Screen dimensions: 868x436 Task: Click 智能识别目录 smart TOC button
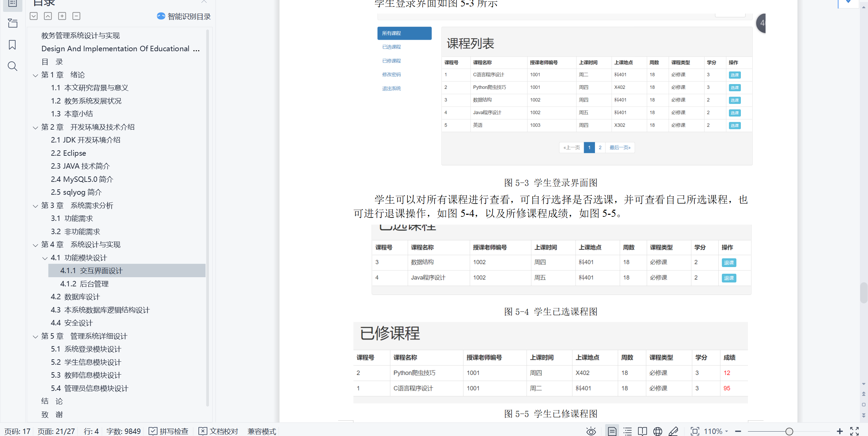click(x=184, y=16)
